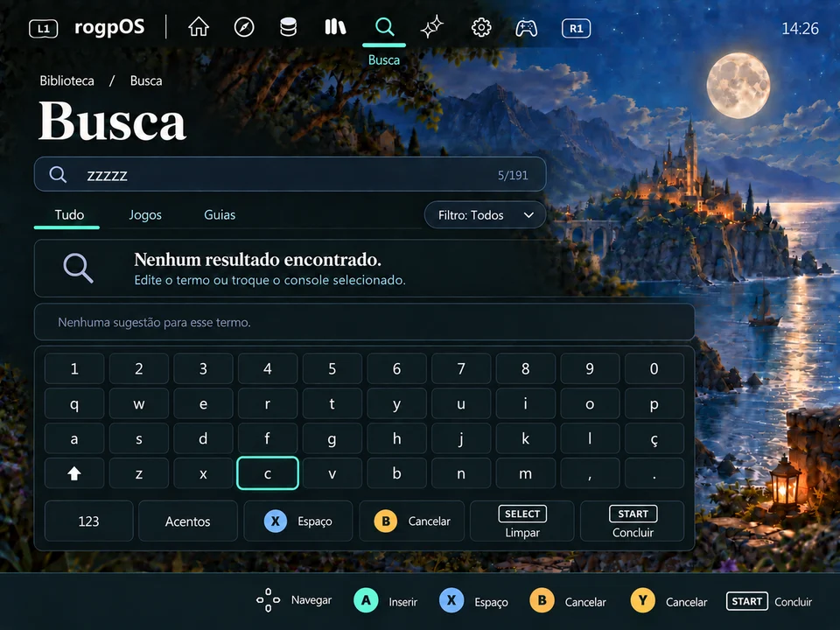The image size is (840, 630).
Task: Click the magnifier icon inside search field
Action: pyautogui.click(x=58, y=174)
